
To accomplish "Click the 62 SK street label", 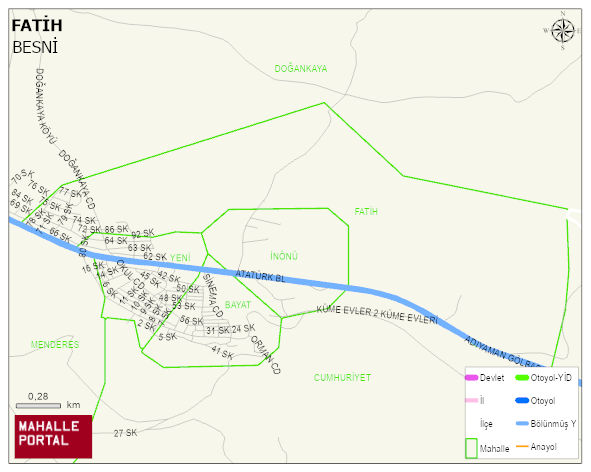I will [x=155, y=256].
